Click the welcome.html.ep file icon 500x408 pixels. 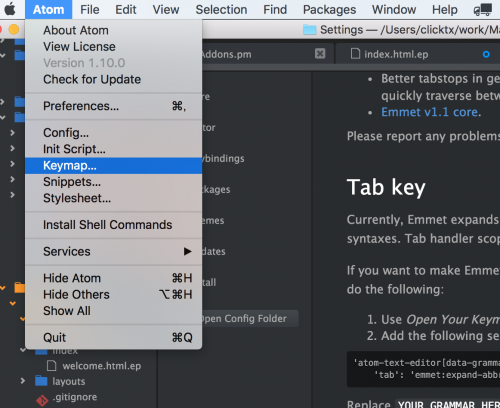(52, 366)
